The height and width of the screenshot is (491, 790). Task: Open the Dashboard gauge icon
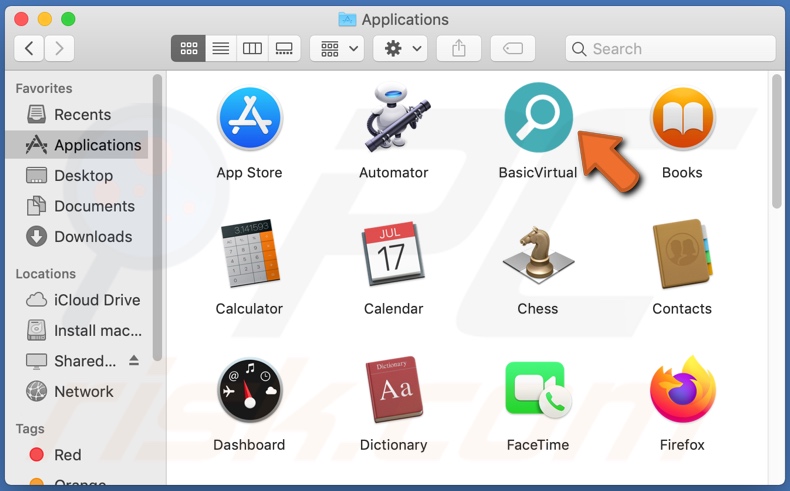(x=249, y=390)
